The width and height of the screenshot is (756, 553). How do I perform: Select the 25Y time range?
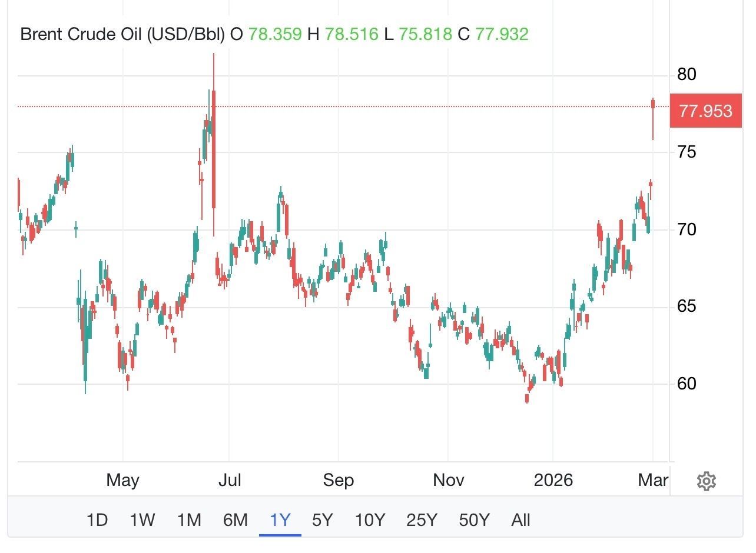click(422, 520)
